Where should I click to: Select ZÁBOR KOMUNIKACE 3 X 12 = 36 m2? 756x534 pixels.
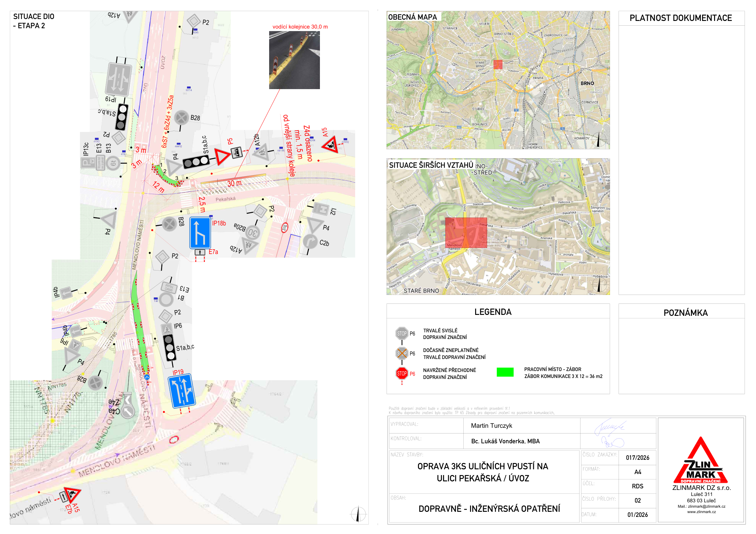[x=563, y=376]
